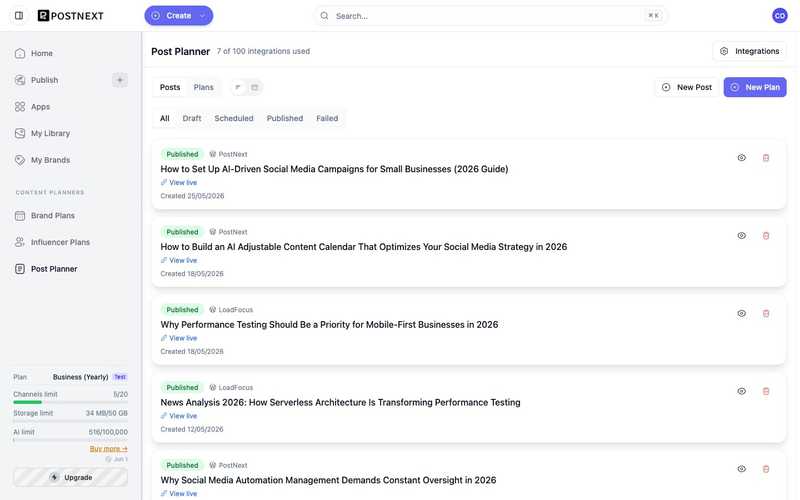Open the Create button dropdown arrow
Image resolution: width=800 pixels, height=500 pixels.
click(202, 16)
